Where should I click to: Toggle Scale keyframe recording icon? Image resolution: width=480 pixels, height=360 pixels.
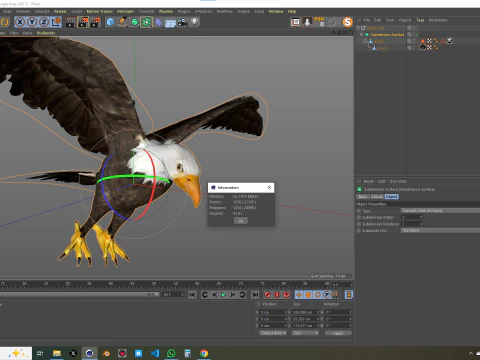click(x=308, y=295)
